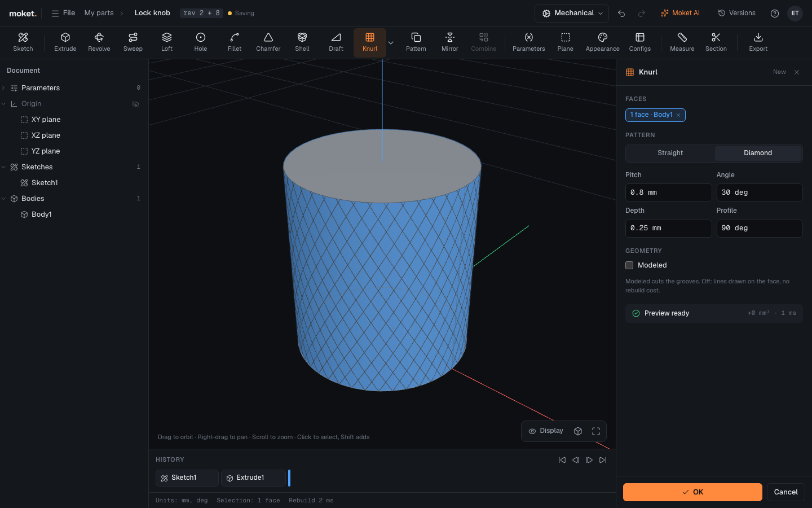Remove the 1 face Body1 selection chip
812x508 pixels.
click(x=678, y=115)
